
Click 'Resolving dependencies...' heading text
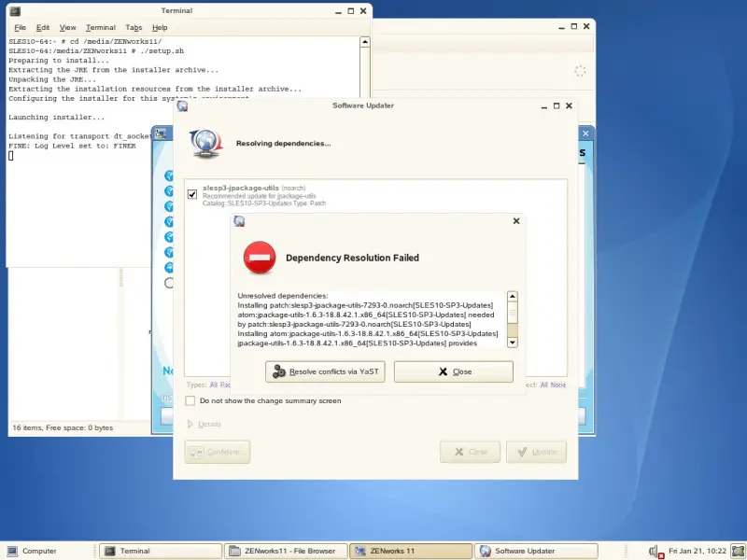284,144
